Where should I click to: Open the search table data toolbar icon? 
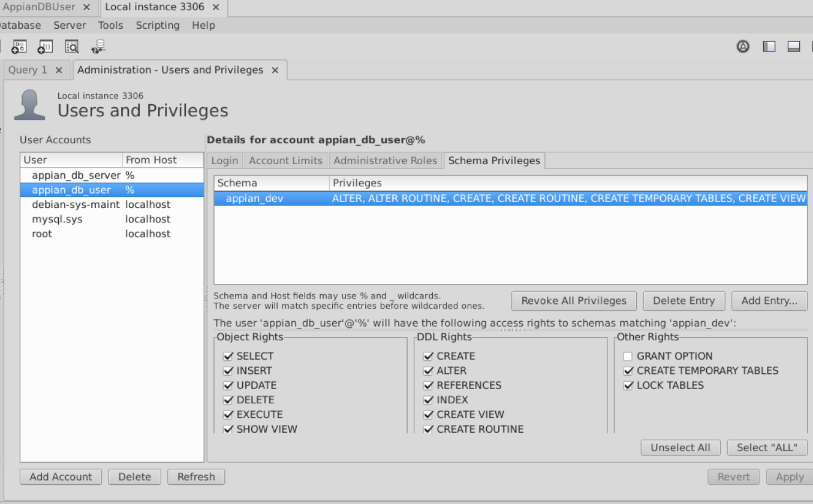tap(72, 47)
